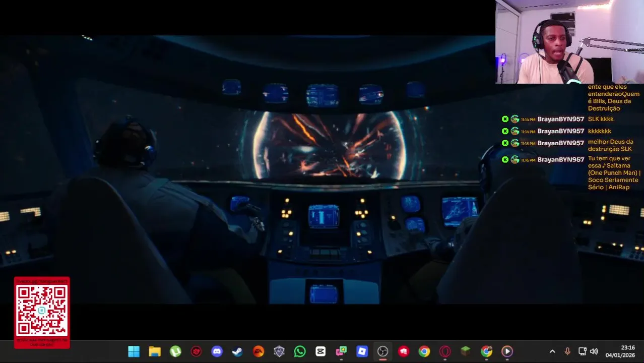This screenshot has height=363, width=644.
Task: Open the Opera GX browser
Action: 445,351
